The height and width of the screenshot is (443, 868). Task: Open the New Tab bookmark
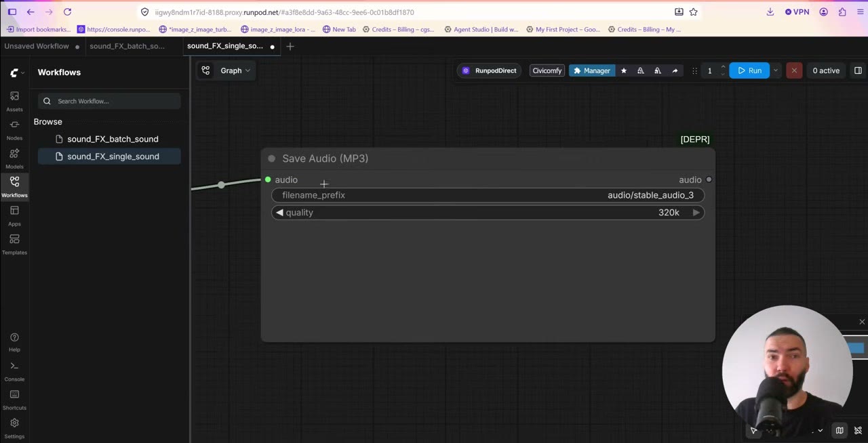point(339,29)
